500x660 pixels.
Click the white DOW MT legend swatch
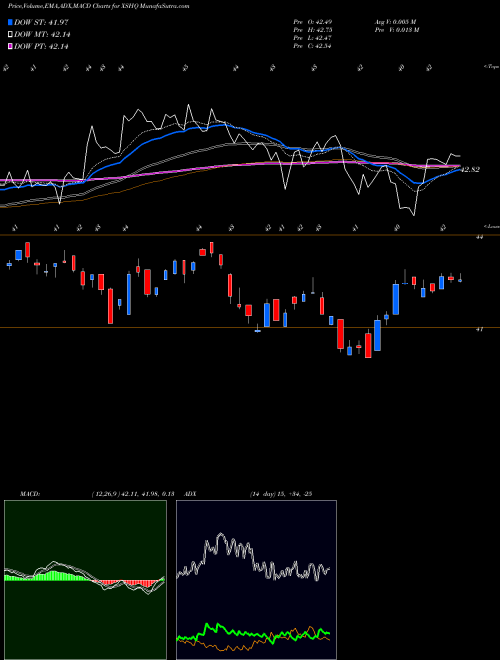pyautogui.click(x=11, y=35)
